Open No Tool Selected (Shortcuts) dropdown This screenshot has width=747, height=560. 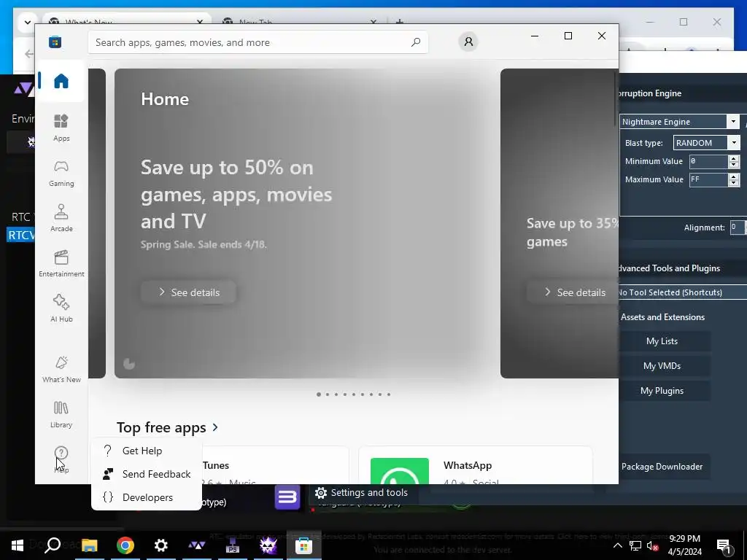tap(682, 292)
